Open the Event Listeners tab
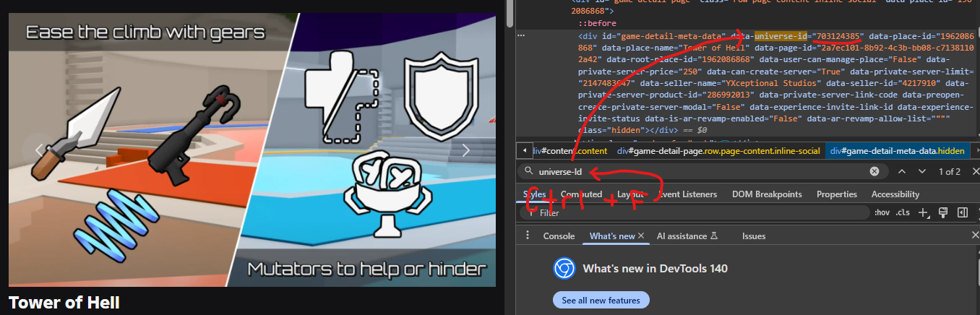Viewport: 980px width, 315px height. pos(686,194)
